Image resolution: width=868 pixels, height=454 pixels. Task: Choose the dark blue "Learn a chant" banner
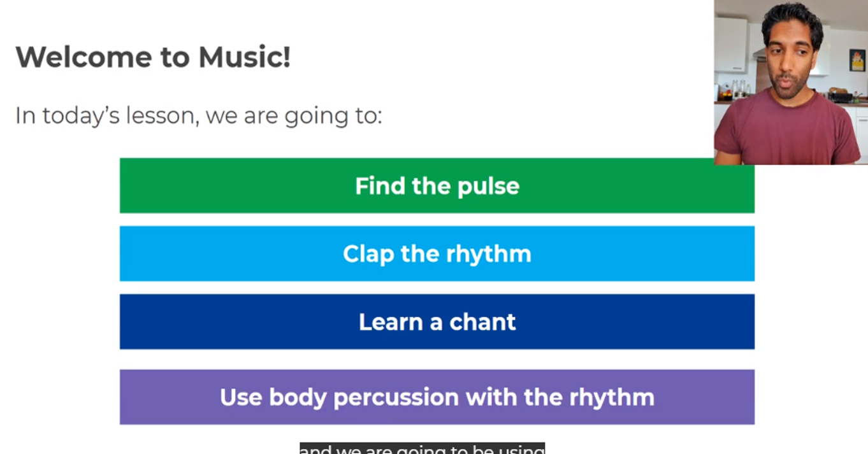tap(437, 322)
